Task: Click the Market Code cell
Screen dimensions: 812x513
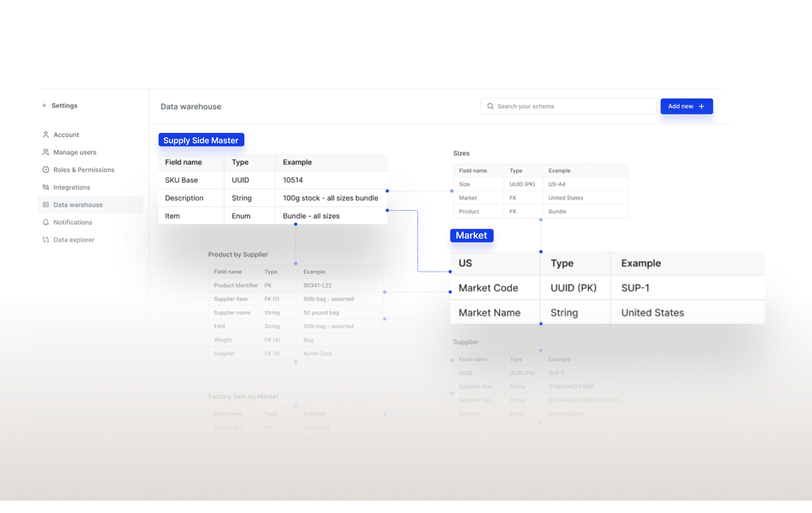Action: point(495,288)
